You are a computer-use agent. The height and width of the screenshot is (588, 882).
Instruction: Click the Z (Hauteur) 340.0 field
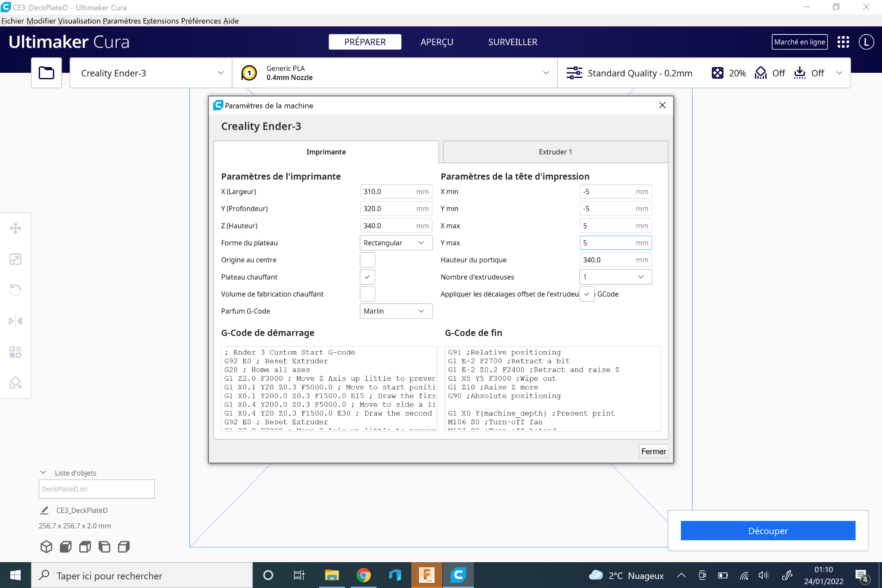click(396, 226)
